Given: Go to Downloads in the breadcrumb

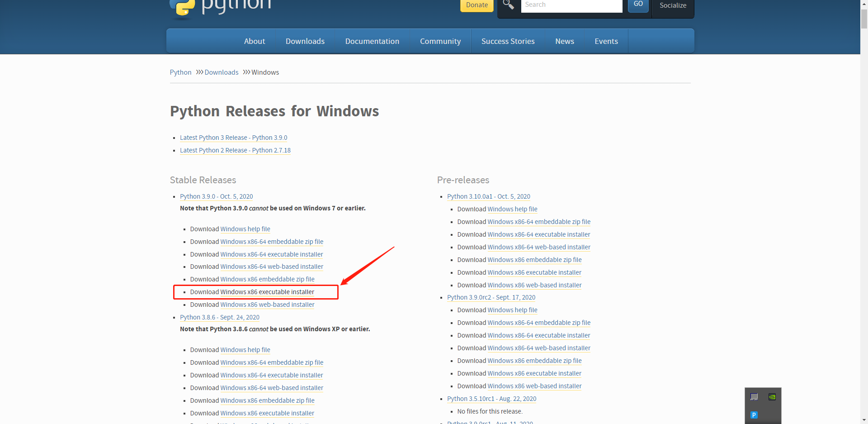Looking at the screenshot, I should pos(222,72).
